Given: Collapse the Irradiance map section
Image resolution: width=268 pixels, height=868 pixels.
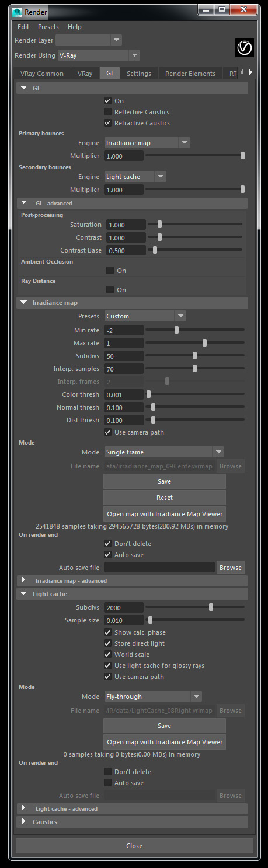Looking at the screenshot, I should pyautogui.click(x=133, y=303).
